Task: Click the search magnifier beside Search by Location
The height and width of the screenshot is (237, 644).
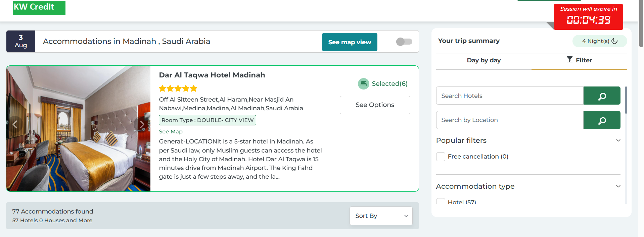Action: point(602,120)
